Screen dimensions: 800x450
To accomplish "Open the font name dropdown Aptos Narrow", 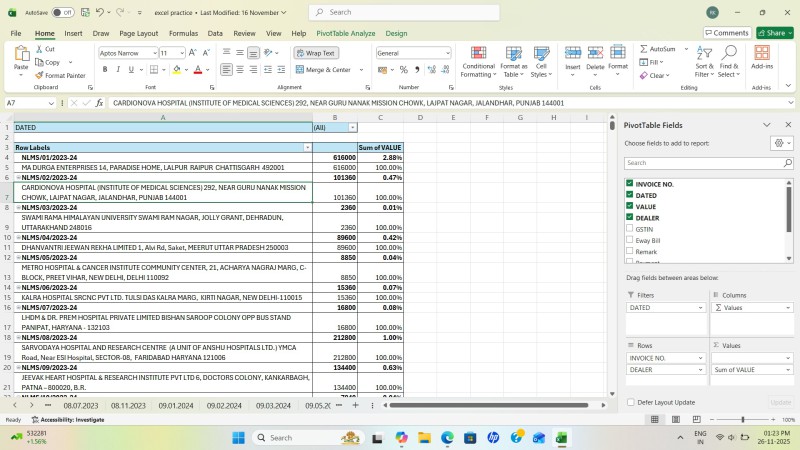I will (153, 53).
